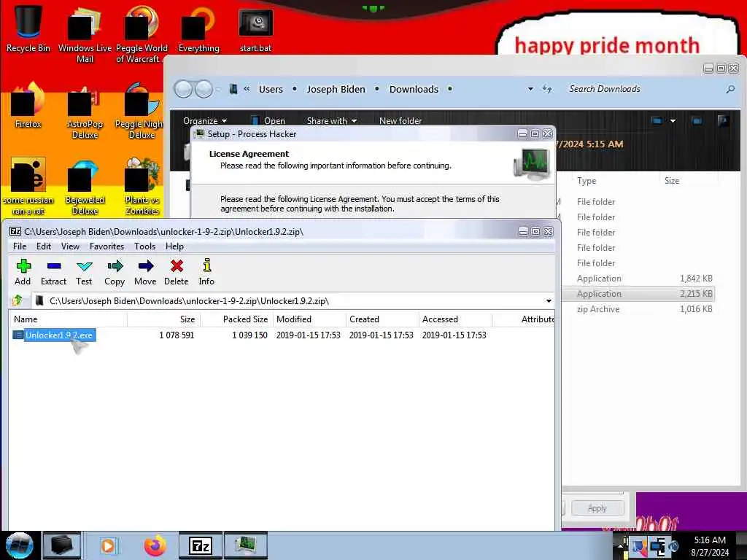Open the Edit menu in 7-Zip

pyautogui.click(x=43, y=246)
